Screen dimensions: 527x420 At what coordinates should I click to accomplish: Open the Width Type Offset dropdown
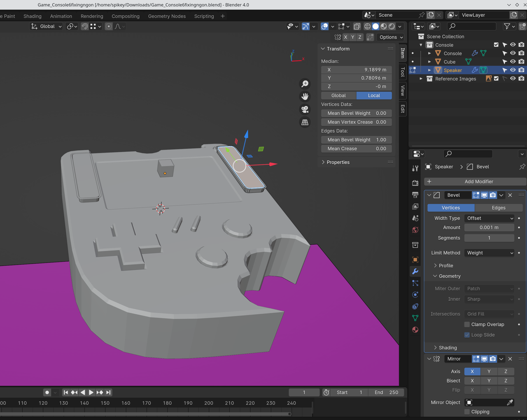click(490, 218)
